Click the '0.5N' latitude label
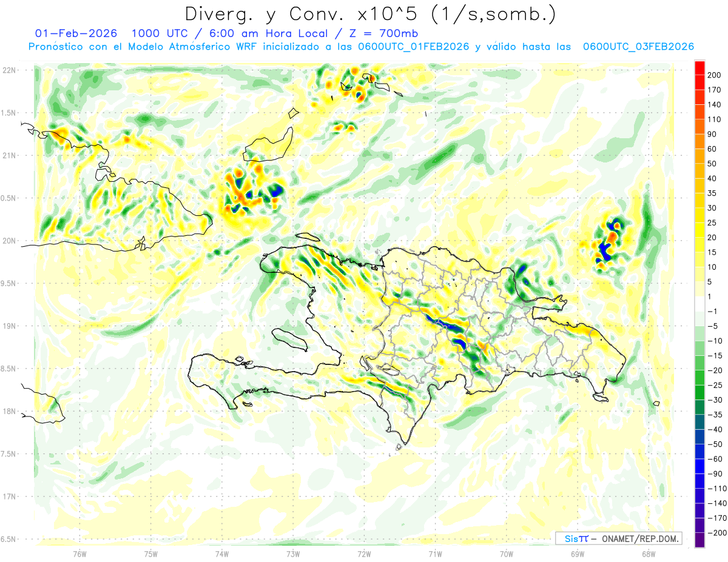The width and height of the screenshot is (728, 562). (x=8, y=198)
